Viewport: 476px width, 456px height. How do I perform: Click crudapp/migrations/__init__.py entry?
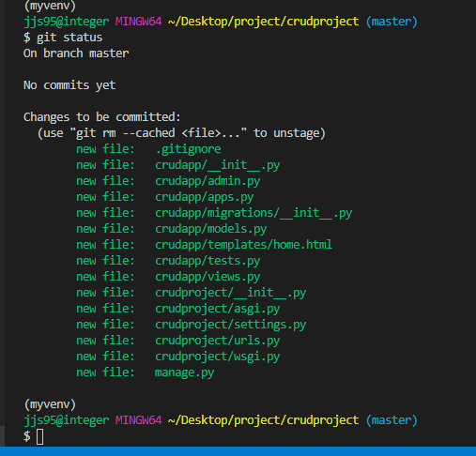[x=253, y=213]
